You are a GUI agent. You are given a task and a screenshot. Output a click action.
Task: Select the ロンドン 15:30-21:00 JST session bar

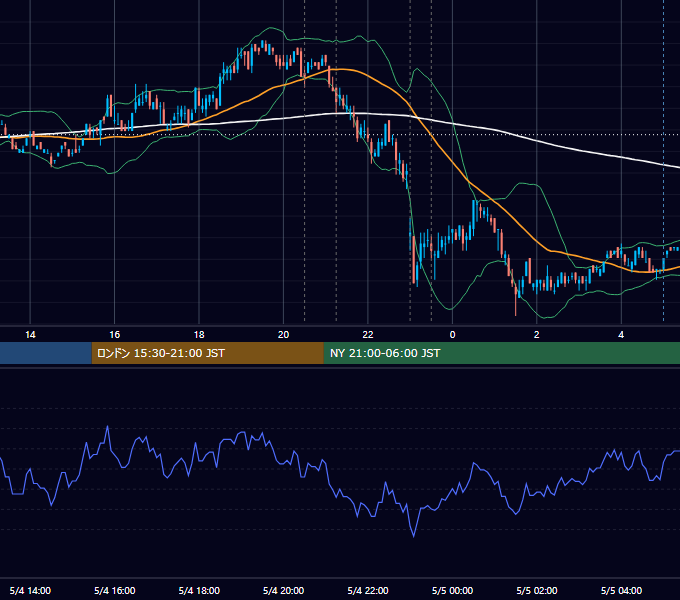pyautogui.click(x=208, y=353)
